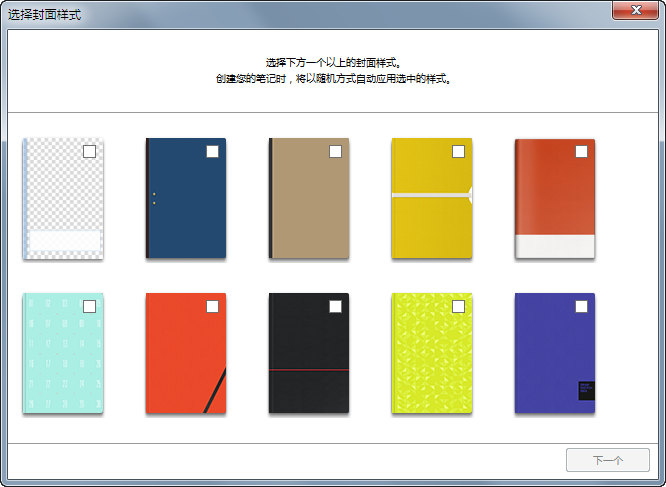Check the box on the tan cover
This screenshot has height=487, width=666.
[335, 151]
